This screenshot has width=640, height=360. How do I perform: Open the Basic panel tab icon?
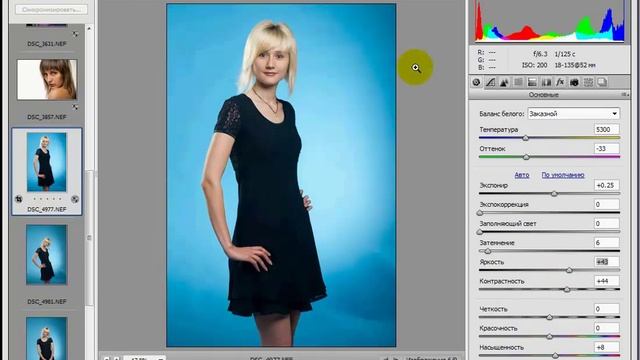point(476,82)
